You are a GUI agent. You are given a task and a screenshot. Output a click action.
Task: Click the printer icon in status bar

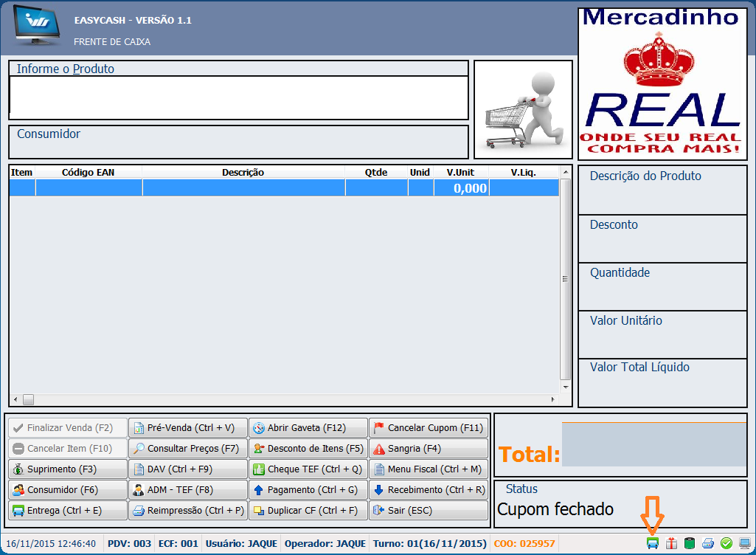click(708, 544)
